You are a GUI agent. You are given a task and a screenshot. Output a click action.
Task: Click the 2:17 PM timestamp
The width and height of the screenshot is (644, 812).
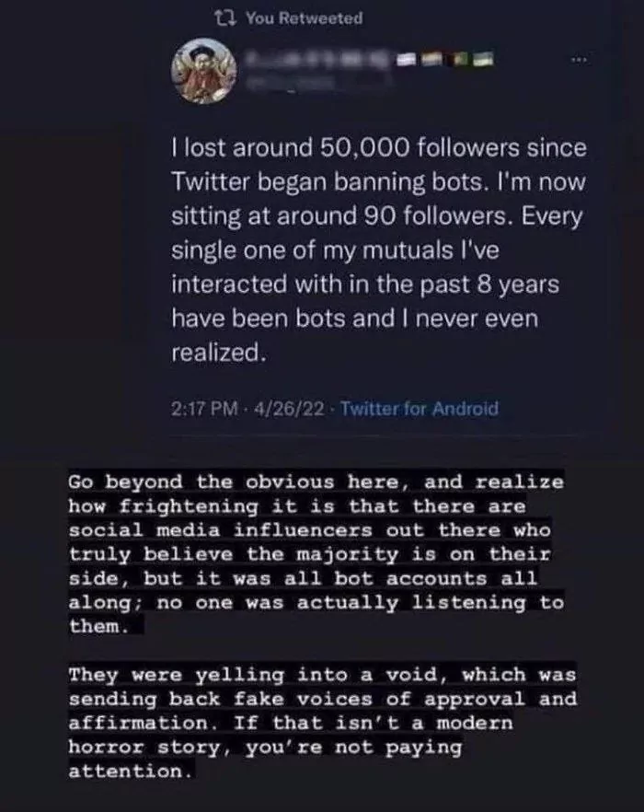200,410
